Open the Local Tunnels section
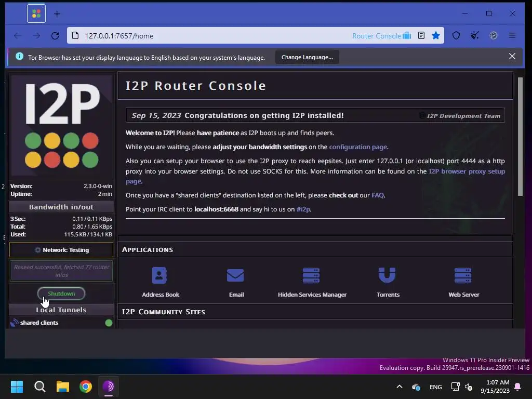Image resolution: width=532 pixels, height=399 pixels. click(61, 310)
